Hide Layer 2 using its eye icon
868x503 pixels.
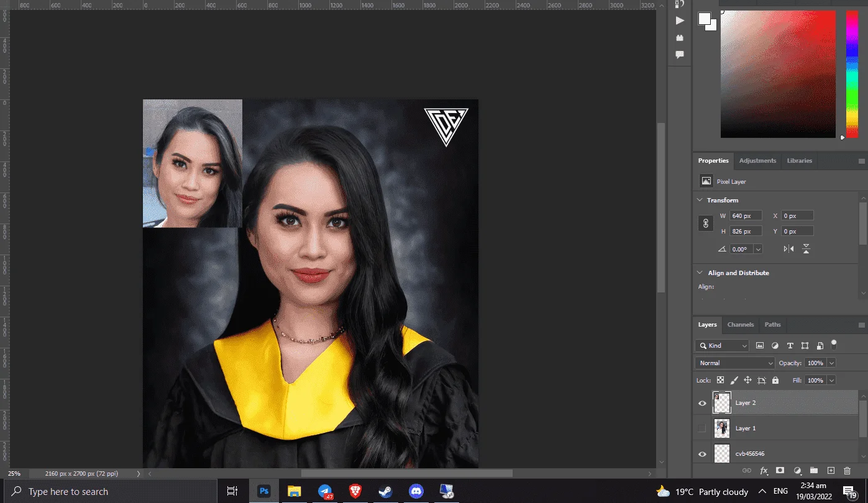(702, 403)
